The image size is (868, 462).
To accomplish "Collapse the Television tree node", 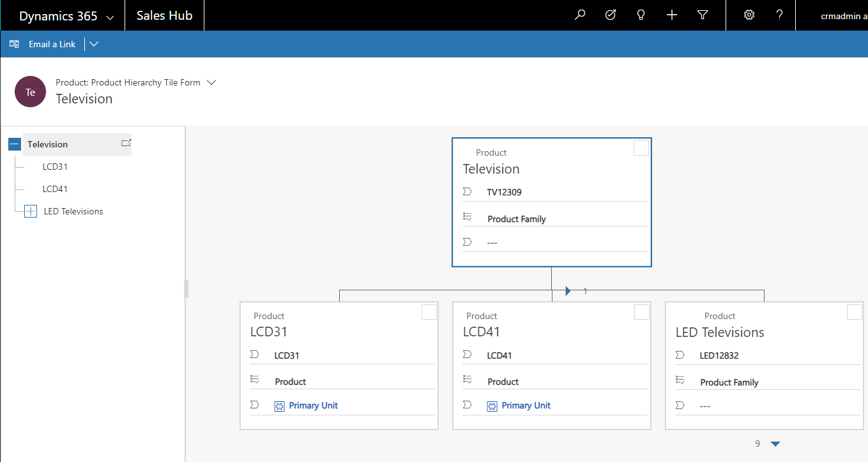I will [x=15, y=145].
